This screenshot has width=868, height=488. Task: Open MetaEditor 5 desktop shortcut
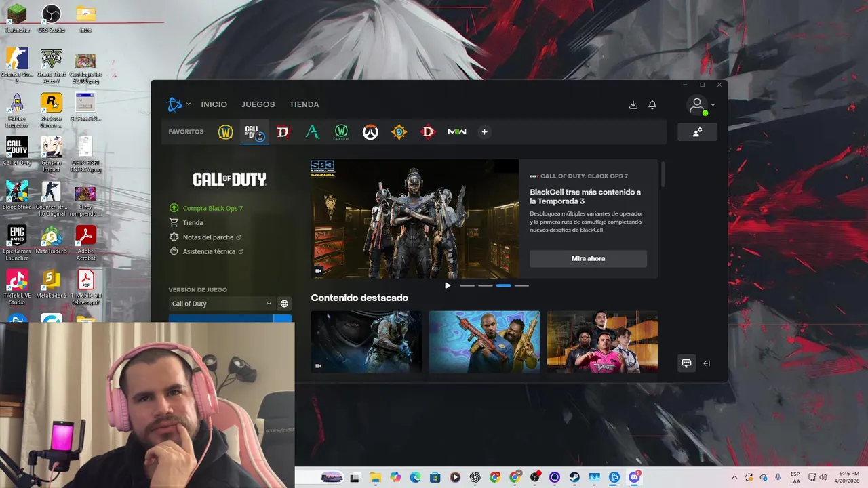(x=52, y=283)
